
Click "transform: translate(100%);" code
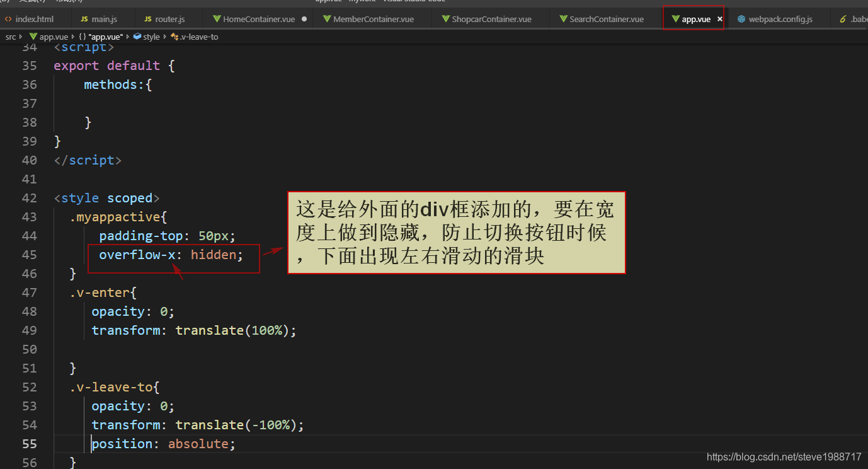[194, 330]
